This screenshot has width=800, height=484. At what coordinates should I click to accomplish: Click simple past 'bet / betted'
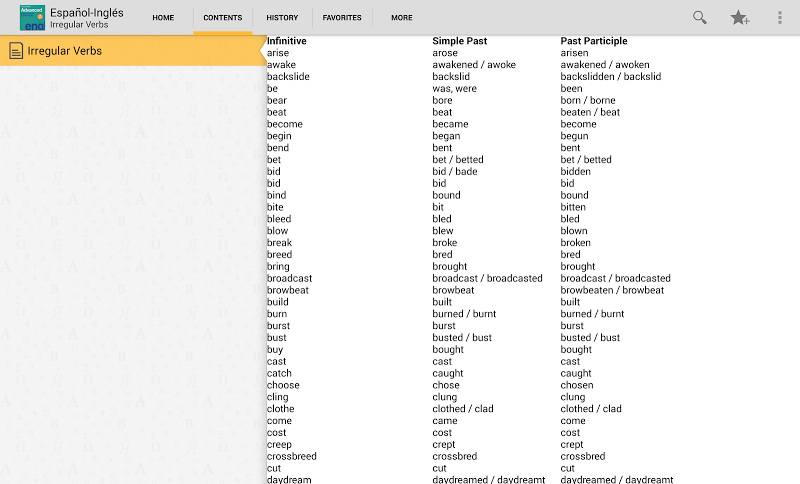(458, 160)
